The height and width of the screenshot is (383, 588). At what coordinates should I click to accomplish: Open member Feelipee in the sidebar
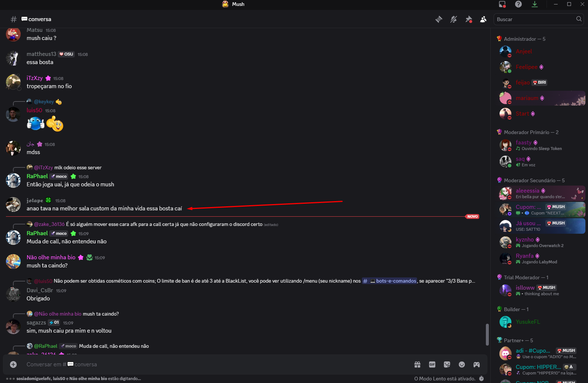coord(542,67)
